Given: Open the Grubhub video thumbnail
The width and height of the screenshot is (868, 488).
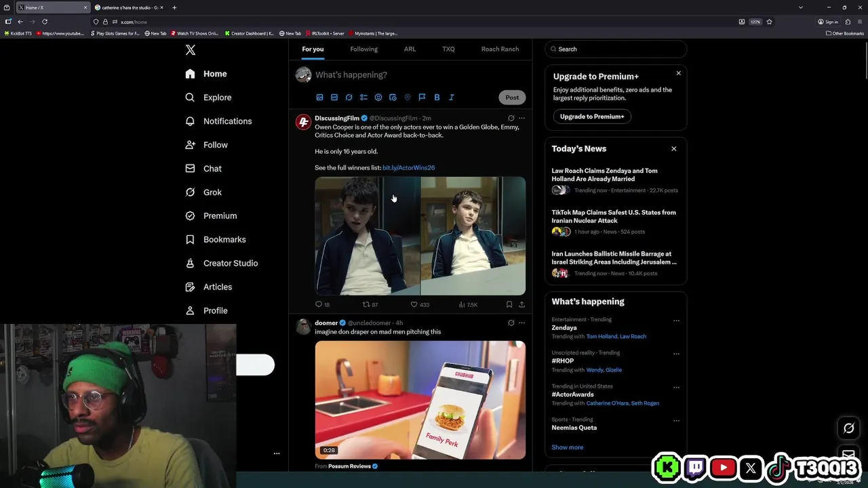Looking at the screenshot, I should 420,400.
